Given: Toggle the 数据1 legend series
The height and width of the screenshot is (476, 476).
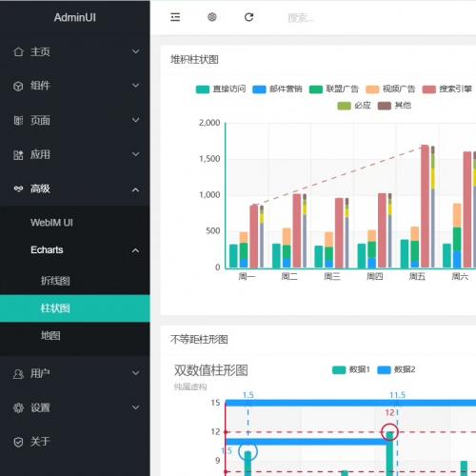Looking at the screenshot, I should click(x=351, y=369).
